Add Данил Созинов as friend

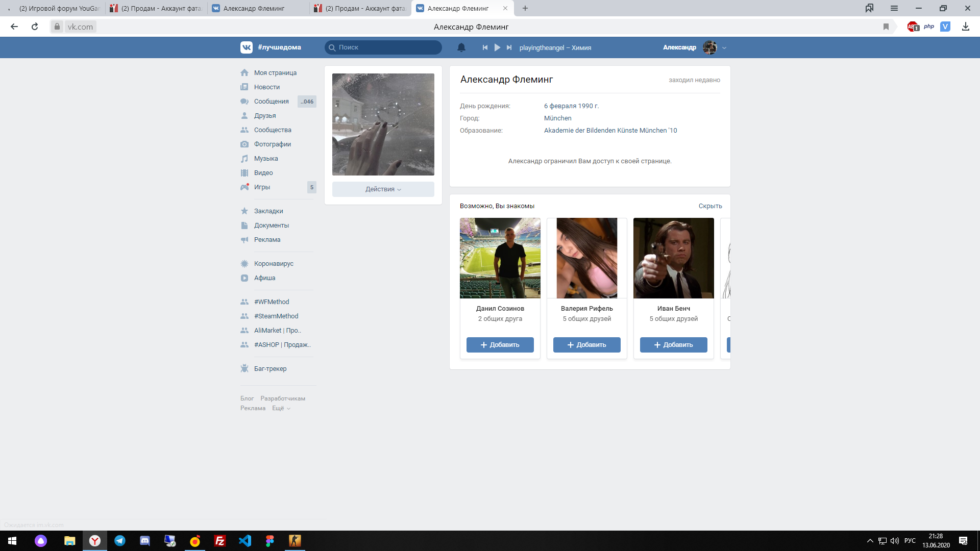(x=500, y=345)
